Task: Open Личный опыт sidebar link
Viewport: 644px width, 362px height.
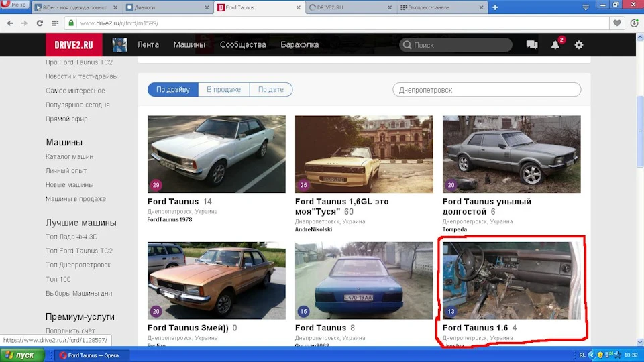Action: (x=66, y=171)
